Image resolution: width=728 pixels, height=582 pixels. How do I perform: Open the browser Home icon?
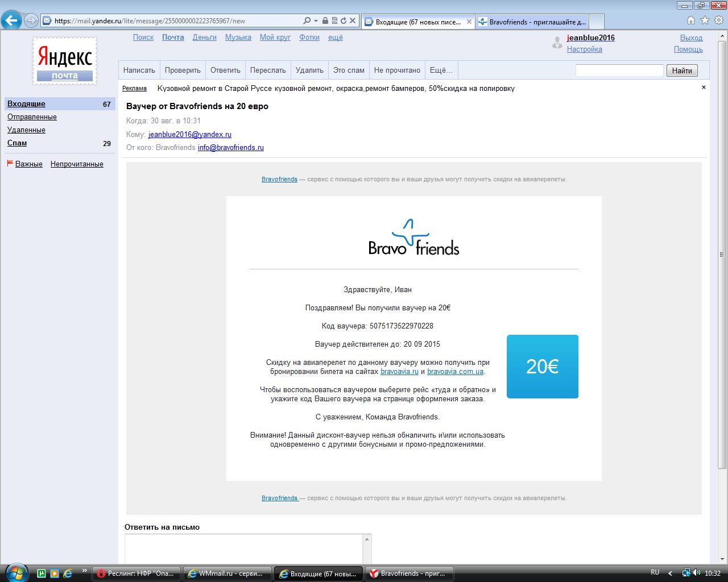coord(690,20)
